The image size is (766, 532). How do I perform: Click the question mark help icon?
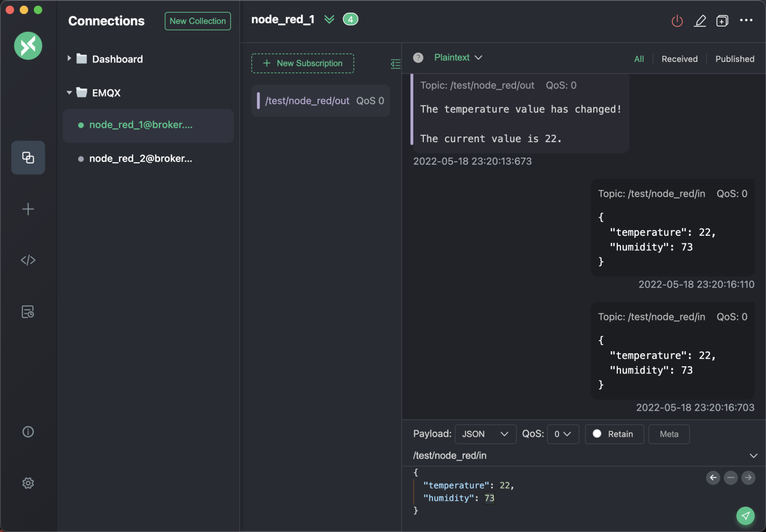[418, 57]
